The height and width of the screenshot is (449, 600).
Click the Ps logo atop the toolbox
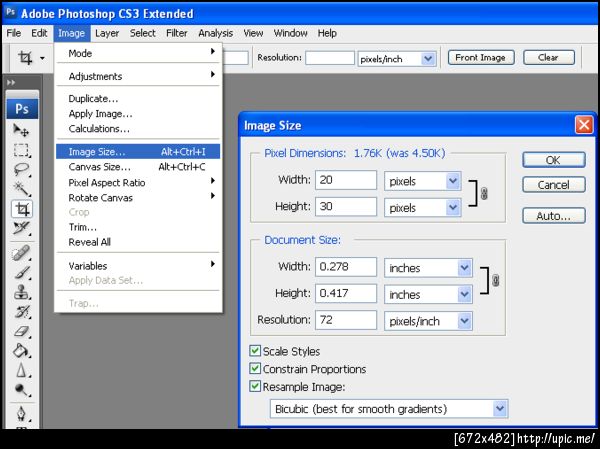pyautogui.click(x=22, y=109)
